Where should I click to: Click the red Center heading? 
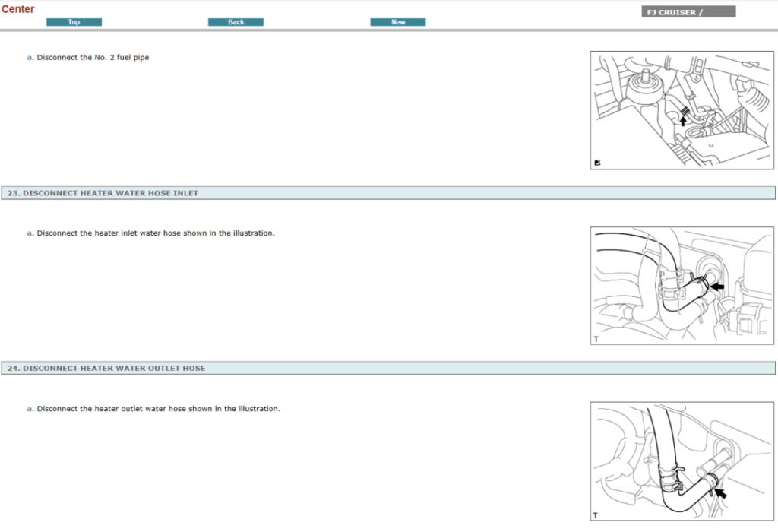[18, 9]
